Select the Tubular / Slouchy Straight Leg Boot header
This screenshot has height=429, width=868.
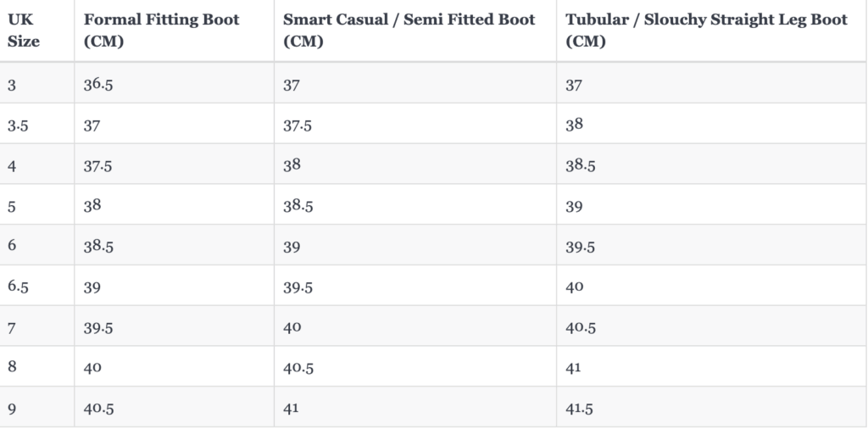706,31
